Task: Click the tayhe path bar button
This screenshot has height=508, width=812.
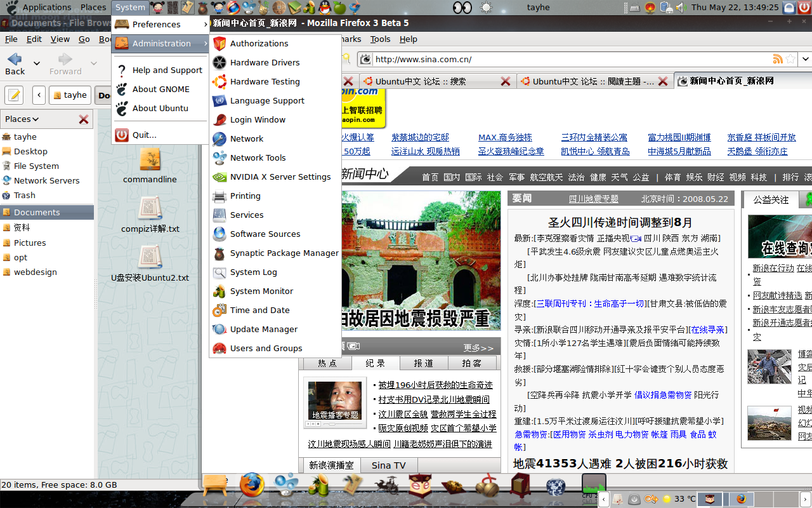Action: [x=70, y=95]
